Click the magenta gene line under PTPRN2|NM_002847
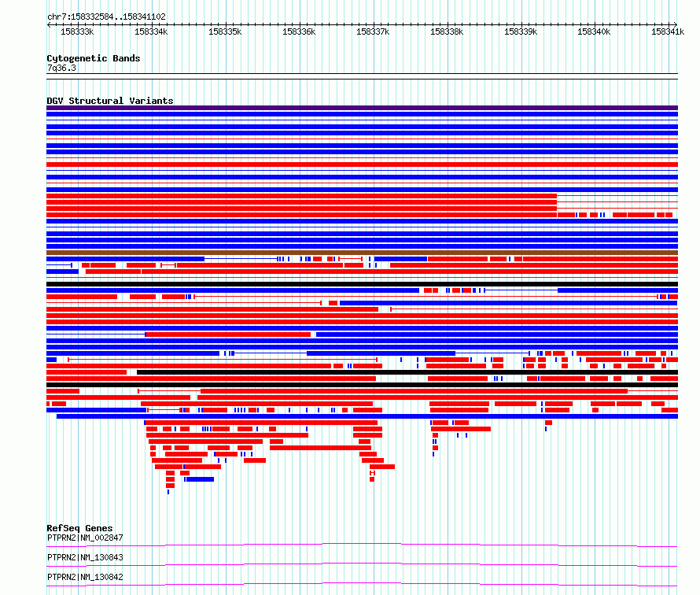Screen dimensions: 700x595 point(362,545)
